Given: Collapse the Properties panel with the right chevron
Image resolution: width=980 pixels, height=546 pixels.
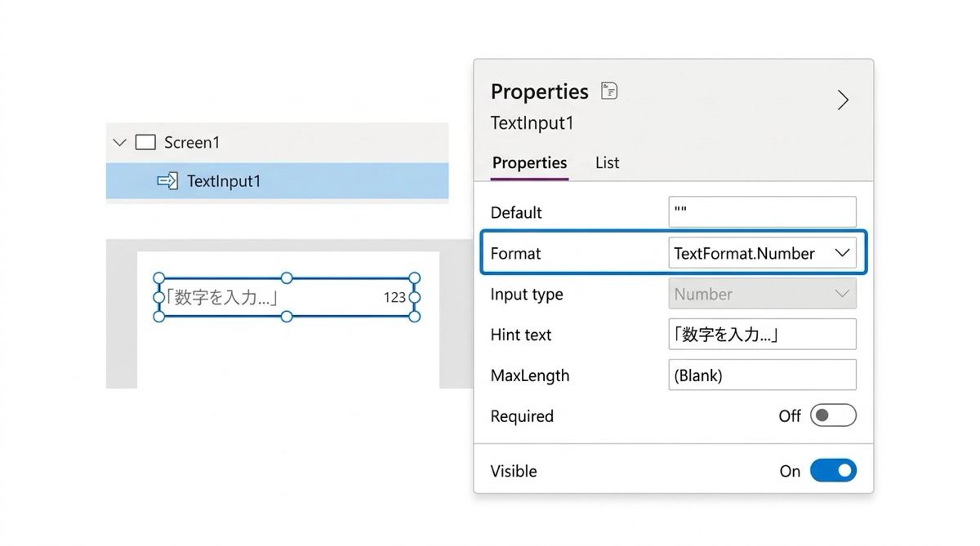Looking at the screenshot, I should point(843,100).
